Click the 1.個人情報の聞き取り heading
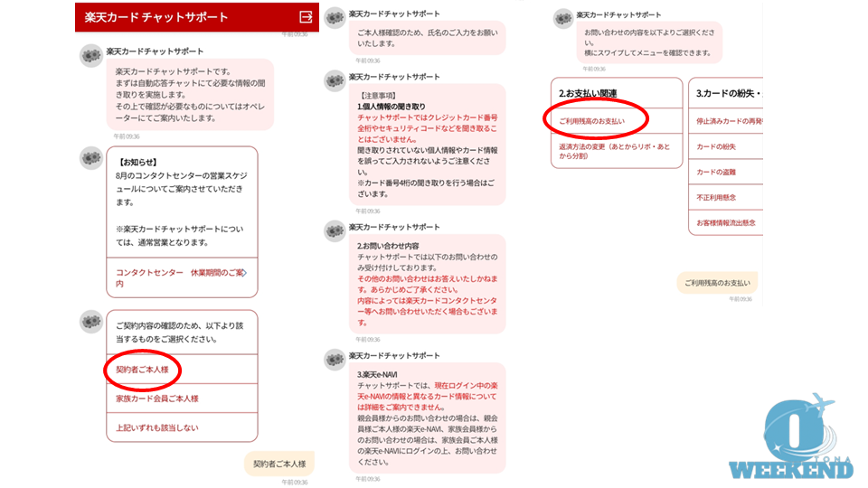This screenshot has height=488, width=868. click(391, 107)
